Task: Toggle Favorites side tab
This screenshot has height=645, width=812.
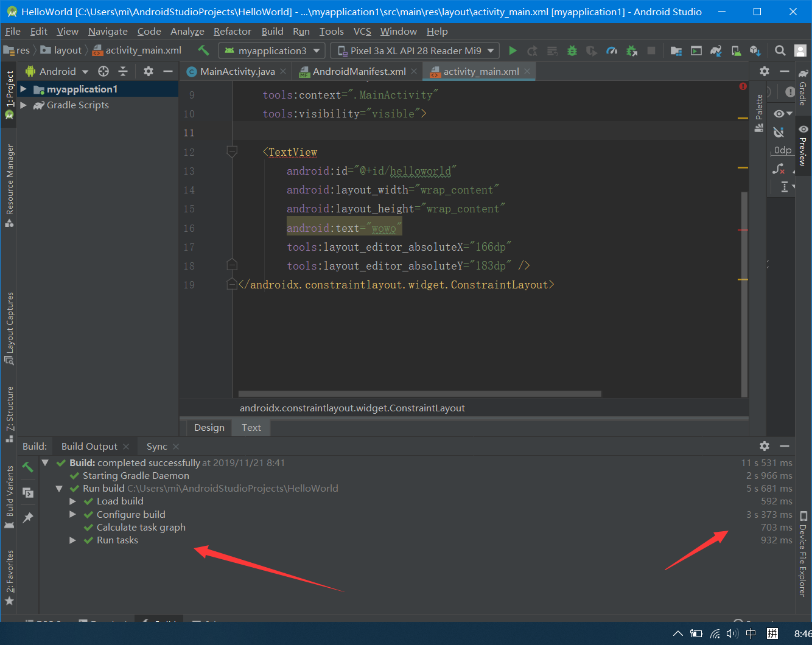Action: tap(9, 577)
